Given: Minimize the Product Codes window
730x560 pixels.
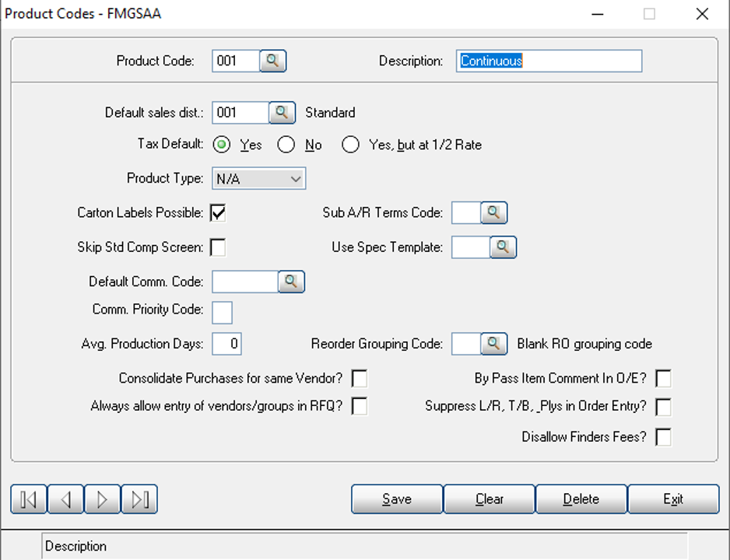Looking at the screenshot, I should [598, 14].
